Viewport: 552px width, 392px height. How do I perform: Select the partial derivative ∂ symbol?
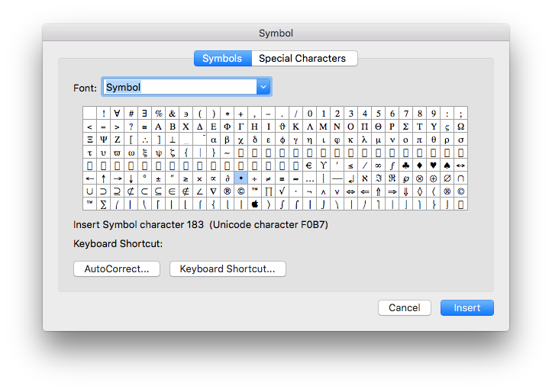pyautogui.click(x=227, y=178)
